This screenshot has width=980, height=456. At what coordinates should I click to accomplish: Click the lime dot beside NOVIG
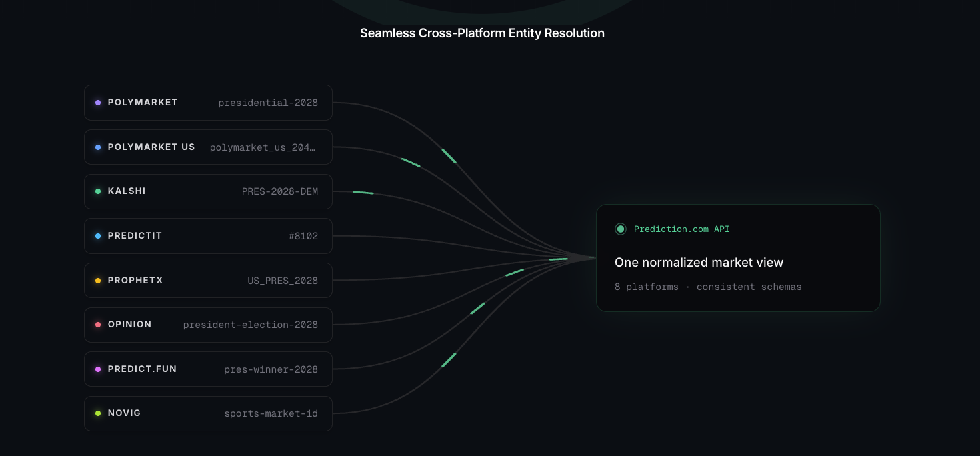[98, 413]
